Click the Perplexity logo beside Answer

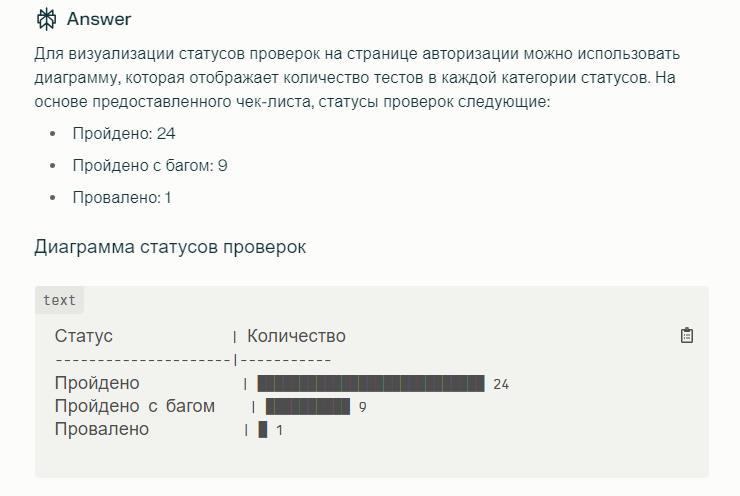46,19
